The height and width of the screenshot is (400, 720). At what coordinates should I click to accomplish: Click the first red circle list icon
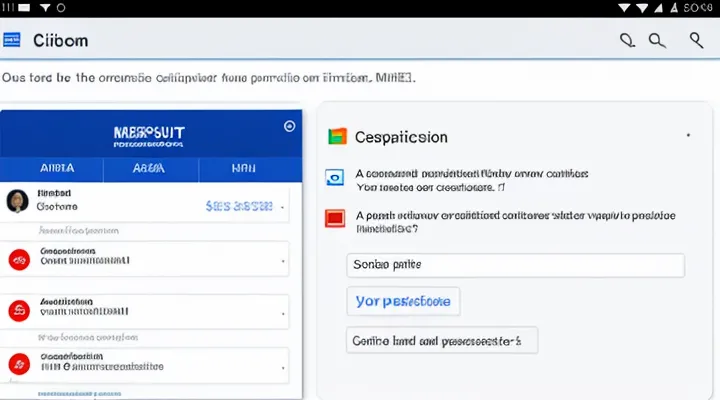pos(18,260)
